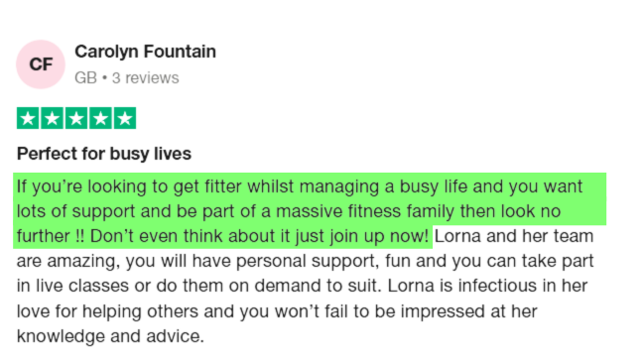Screen dimensions: 643x364
Task: Click the words 'fail to be impressed'
Action: point(404,311)
